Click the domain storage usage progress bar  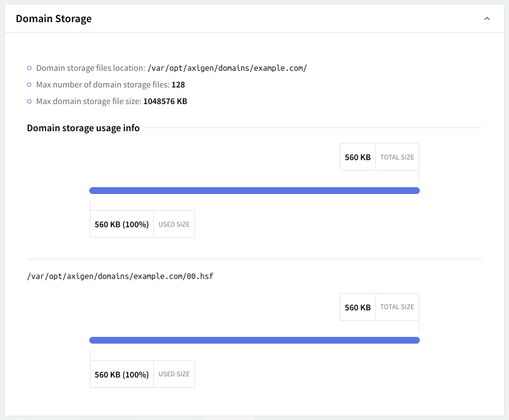click(254, 191)
